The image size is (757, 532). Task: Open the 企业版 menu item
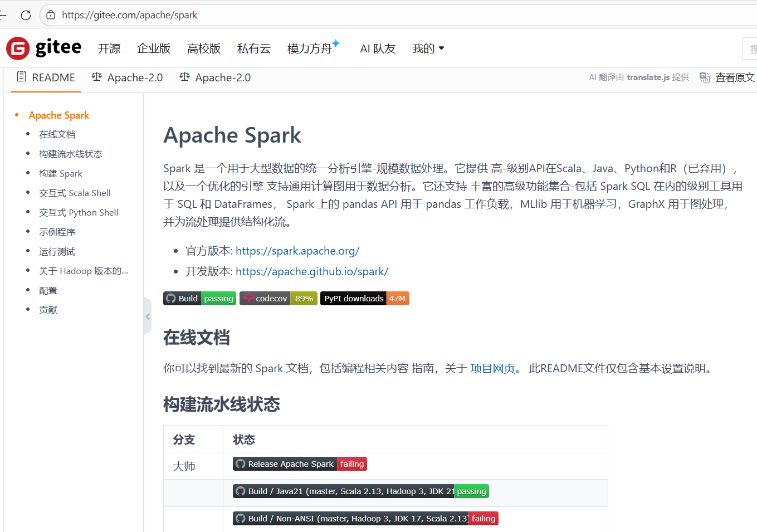tap(154, 48)
